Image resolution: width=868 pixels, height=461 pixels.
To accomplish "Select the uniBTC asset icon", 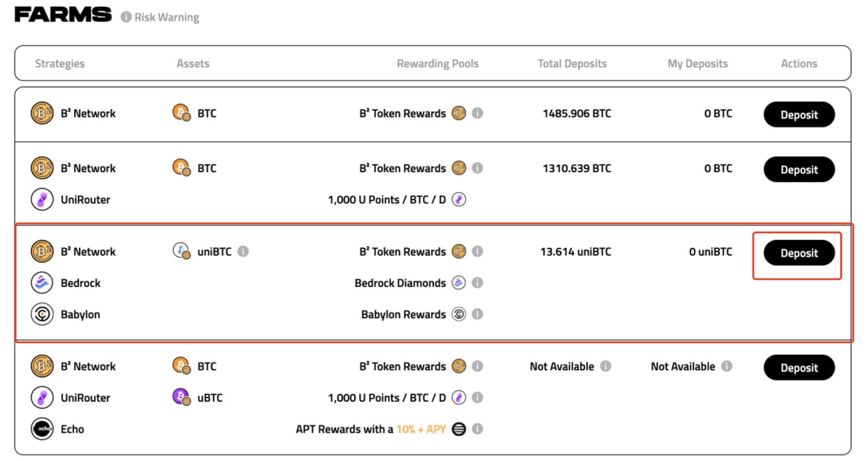I will (182, 252).
